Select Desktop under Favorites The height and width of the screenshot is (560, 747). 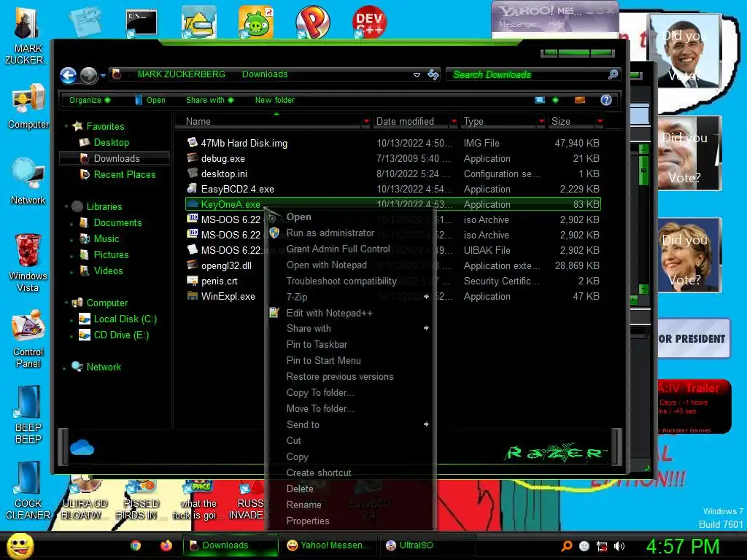point(112,142)
